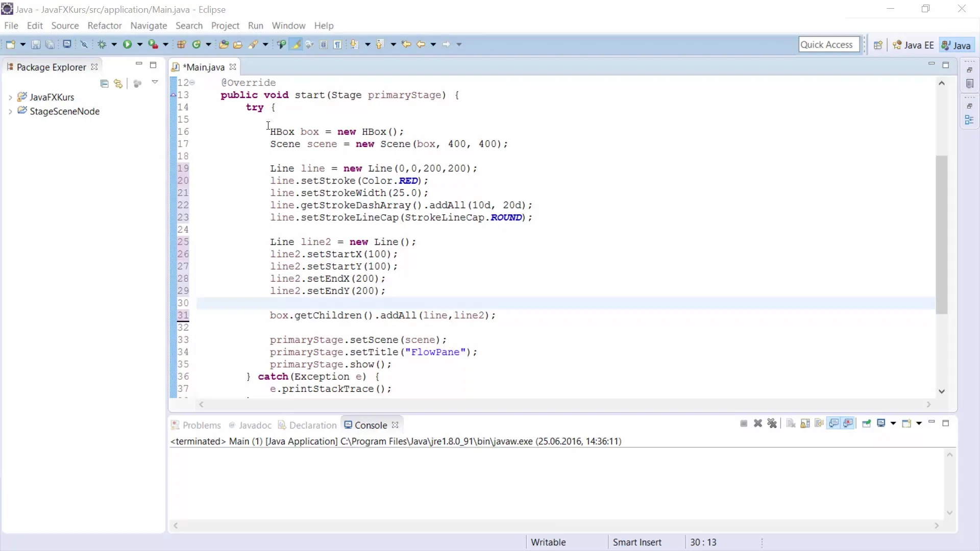Close the Console view tab
Viewport: 980px width, 551px height.
click(395, 424)
